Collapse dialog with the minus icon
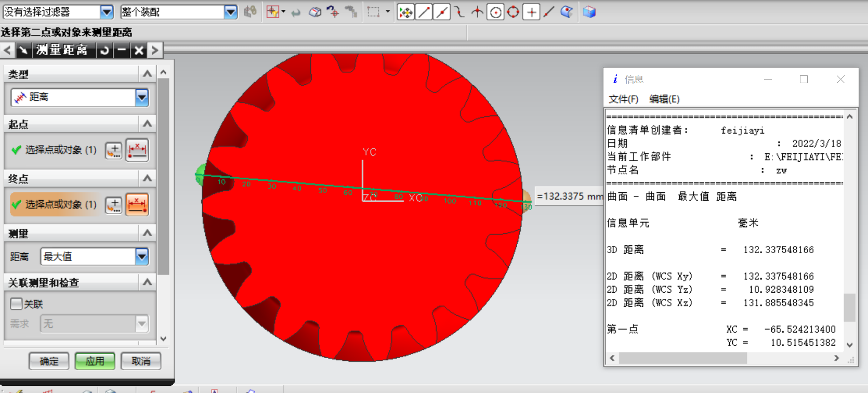868x393 pixels. pos(122,50)
